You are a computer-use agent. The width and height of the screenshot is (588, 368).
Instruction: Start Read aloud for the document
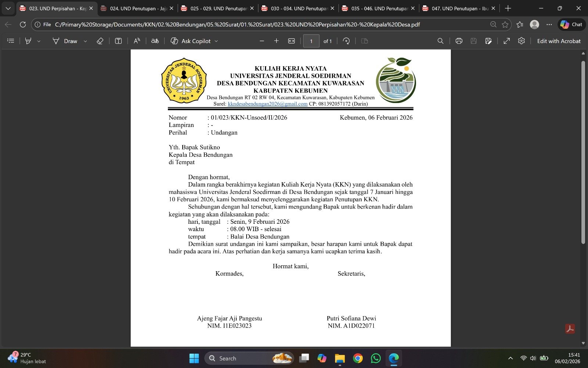[136, 41]
